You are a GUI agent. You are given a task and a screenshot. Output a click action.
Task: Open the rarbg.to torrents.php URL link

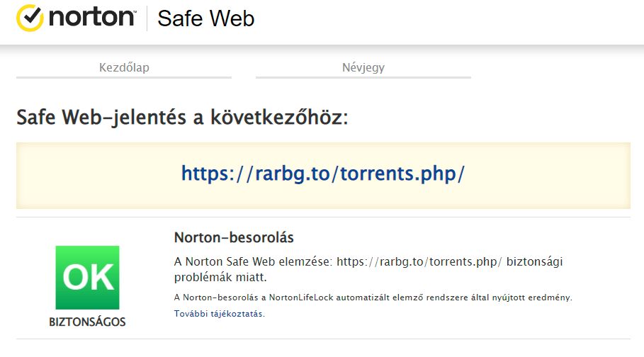pyautogui.click(x=323, y=174)
